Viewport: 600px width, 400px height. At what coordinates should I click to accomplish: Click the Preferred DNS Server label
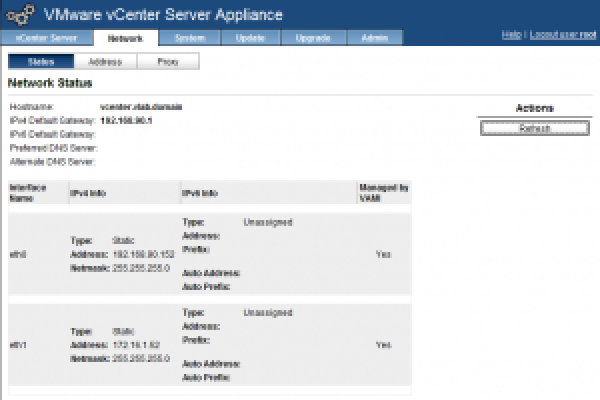tap(54, 148)
